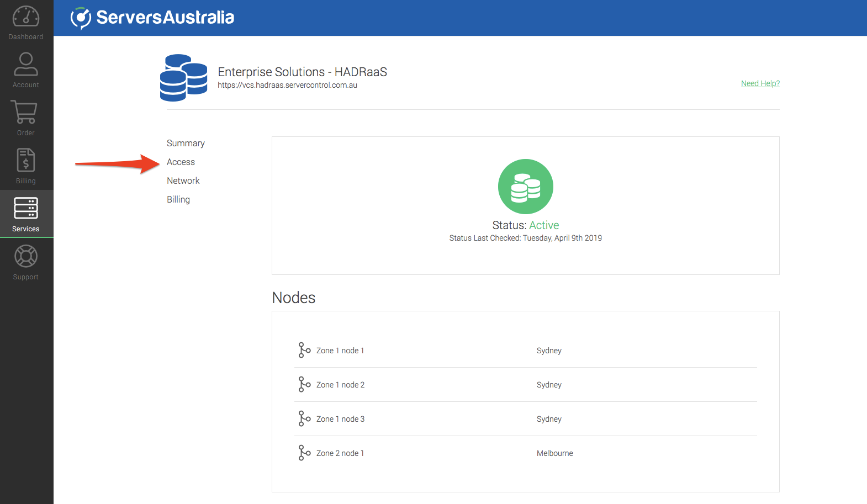This screenshot has width=867, height=504.
Task: Click the Services server rack icon
Action: (26, 208)
